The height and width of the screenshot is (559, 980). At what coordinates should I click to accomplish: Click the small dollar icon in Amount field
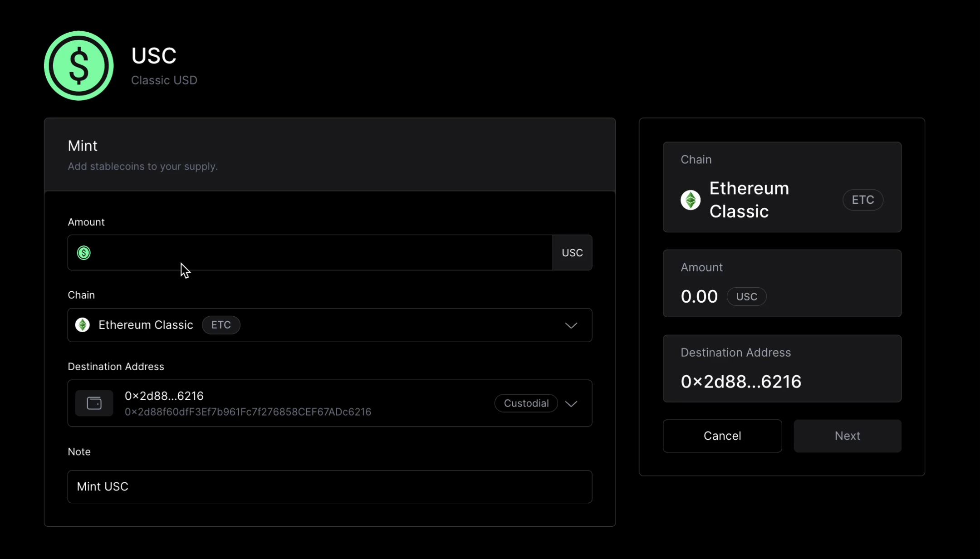click(84, 253)
